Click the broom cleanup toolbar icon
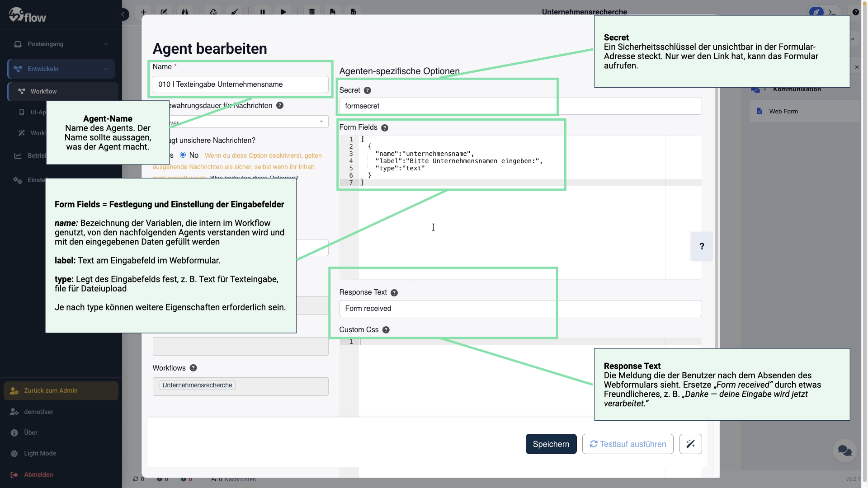 [x=235, y=12]
